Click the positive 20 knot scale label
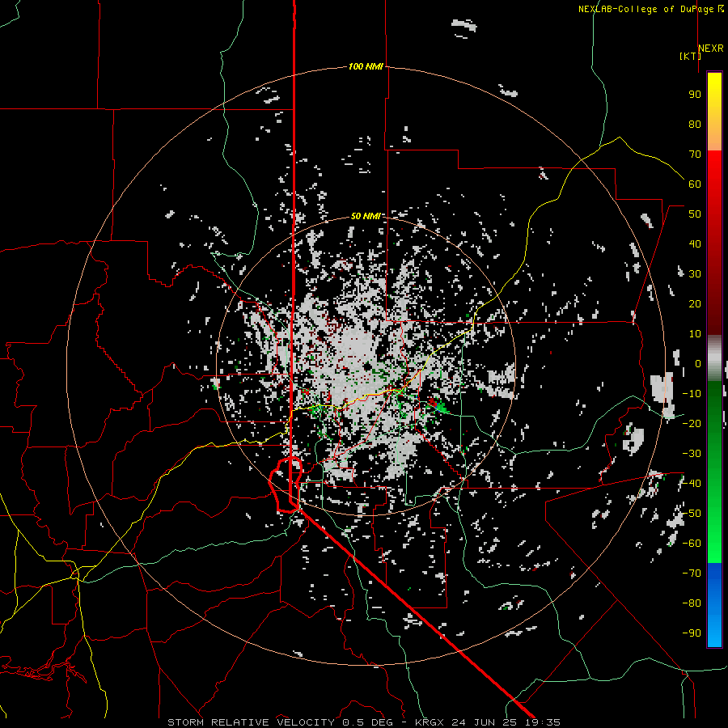 pos(695,303)
